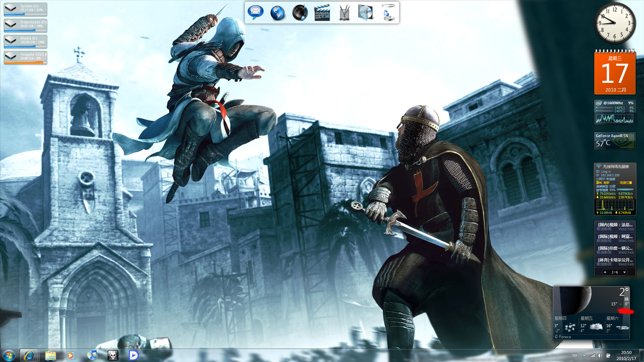
Task: Click the network traffic graph in wireless gadget
Action: click(x=615, y=205)
